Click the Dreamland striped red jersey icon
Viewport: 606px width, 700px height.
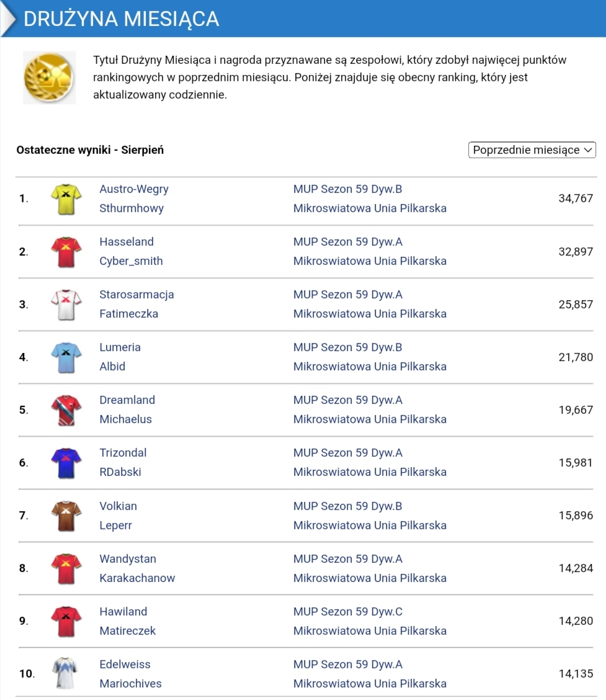click(x=66, y=410)
